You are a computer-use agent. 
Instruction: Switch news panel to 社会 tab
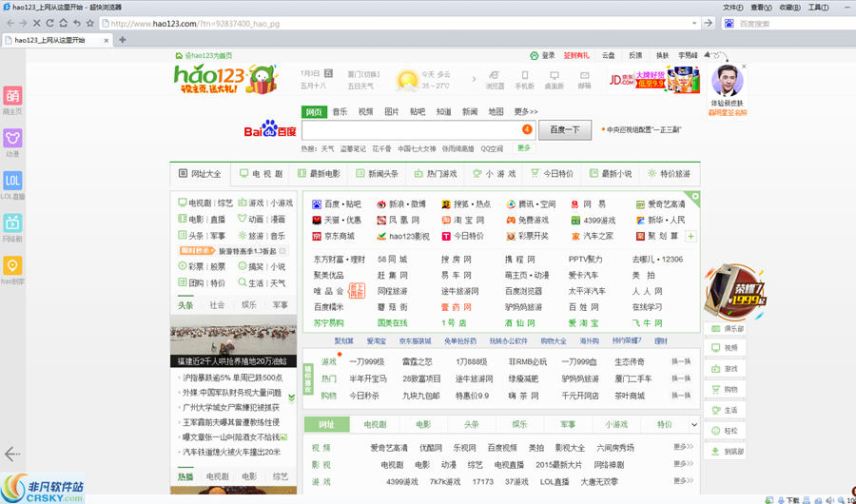click(217, 304)
